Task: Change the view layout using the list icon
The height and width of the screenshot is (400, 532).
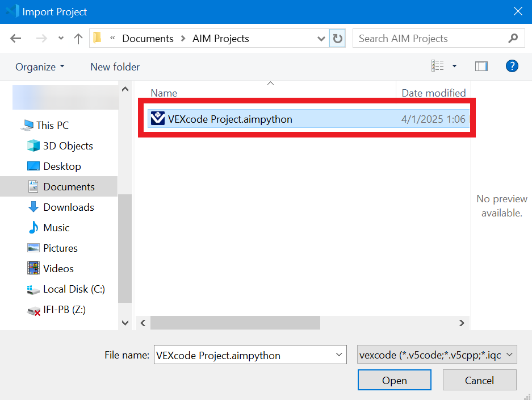Action: tap(438, 66)
